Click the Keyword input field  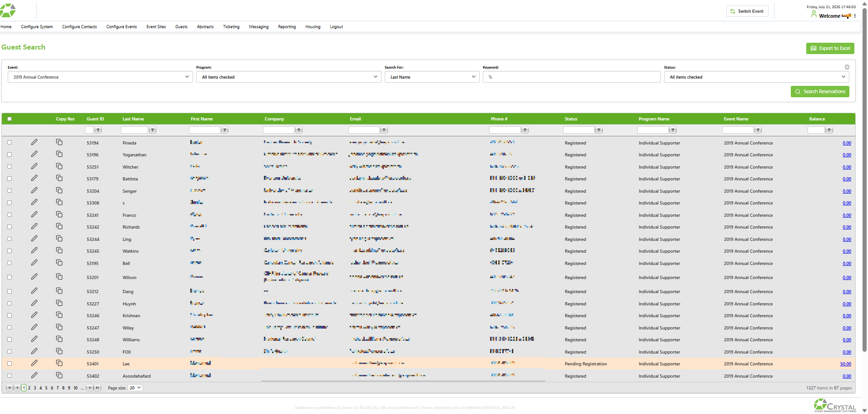tap(571, 77)
